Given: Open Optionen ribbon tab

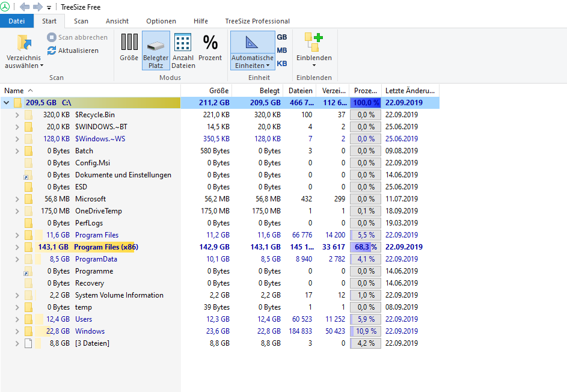Looking at the screenshot, I should (x=161, y=21).
